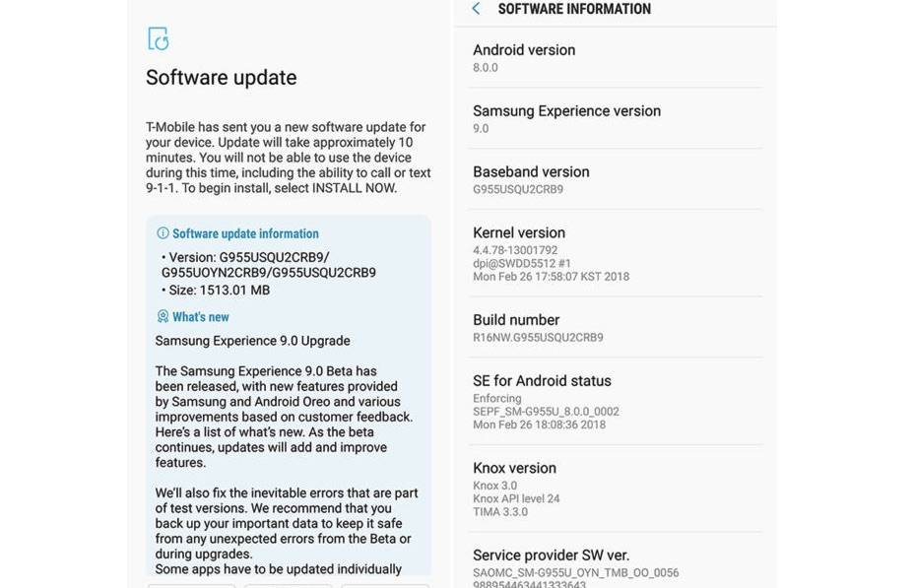Viewport: 913px width, 588px height.
Task: Click the SOFTWARE INFORMATION header title
Action: coord(574,9)
